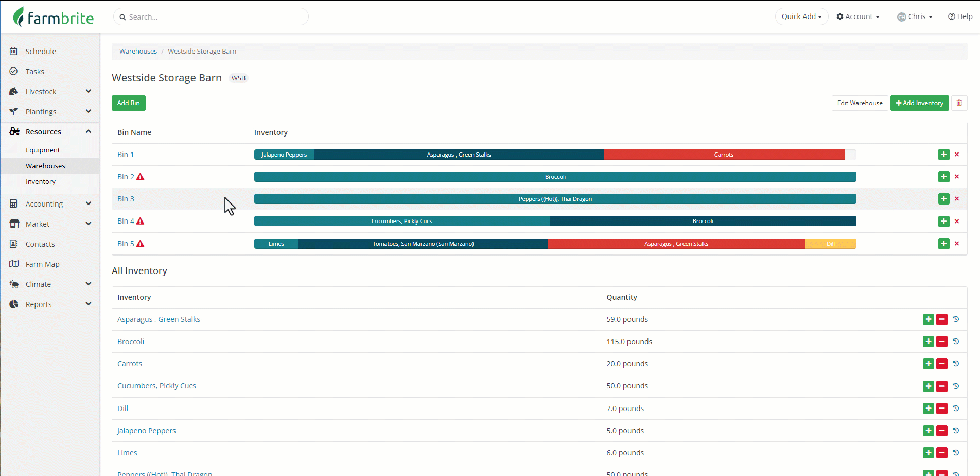The width and height of the screenshot is (980, 476).
Task: Open Farm Map from sidebar icon
Action: coord(14,264)
